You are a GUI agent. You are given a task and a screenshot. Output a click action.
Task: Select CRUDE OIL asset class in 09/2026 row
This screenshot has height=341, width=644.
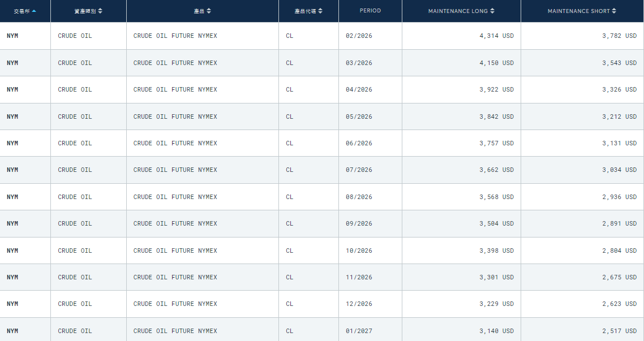(75, 223)
